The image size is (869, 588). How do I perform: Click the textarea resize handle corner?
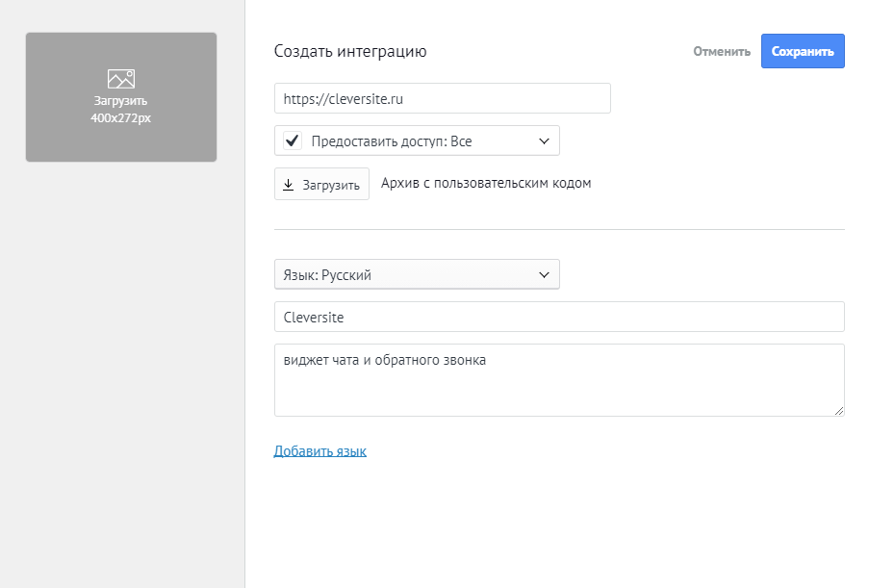point(839,411)
